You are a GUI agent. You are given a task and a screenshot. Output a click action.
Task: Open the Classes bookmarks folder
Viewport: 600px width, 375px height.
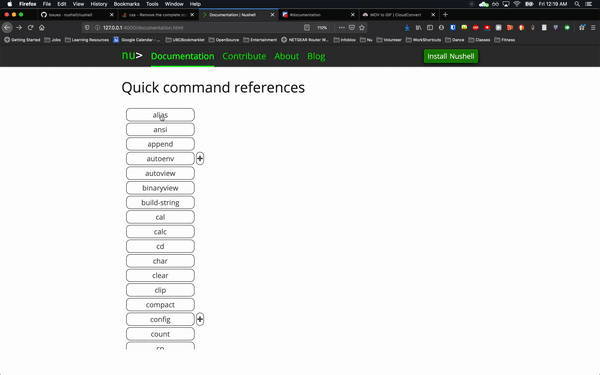point(479,40)
